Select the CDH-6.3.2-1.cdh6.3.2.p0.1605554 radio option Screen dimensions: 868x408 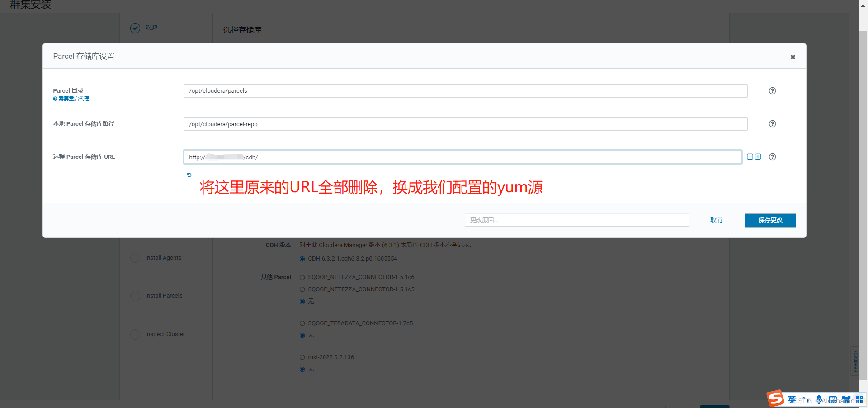[x=302, y=259]
